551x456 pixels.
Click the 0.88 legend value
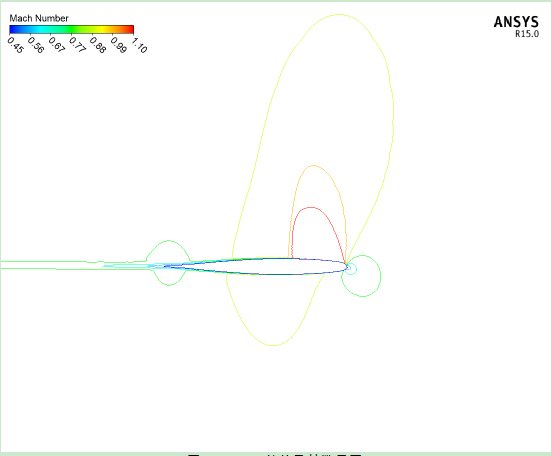[x=98, y=45]
